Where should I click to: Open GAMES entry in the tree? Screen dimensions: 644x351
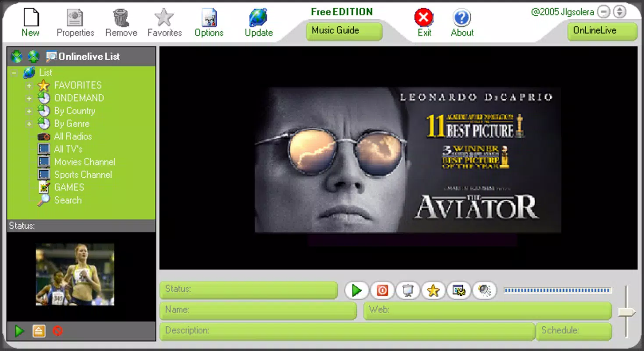(69, 187)
